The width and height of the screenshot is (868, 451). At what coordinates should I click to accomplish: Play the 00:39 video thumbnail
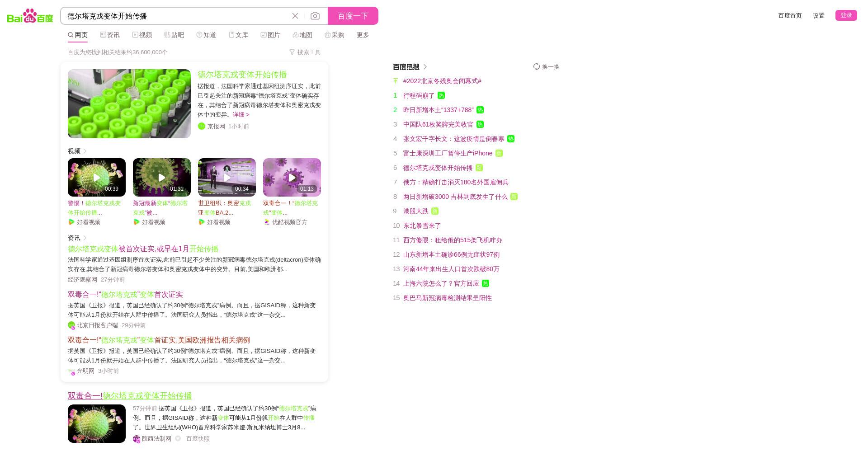tap(97, 177)
